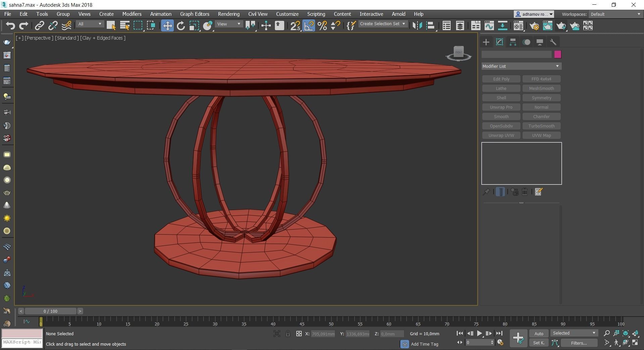This screenshot has width=644, height=350.
Task: Open the Workspaces Default dropdown
Action: click(615, 14)
